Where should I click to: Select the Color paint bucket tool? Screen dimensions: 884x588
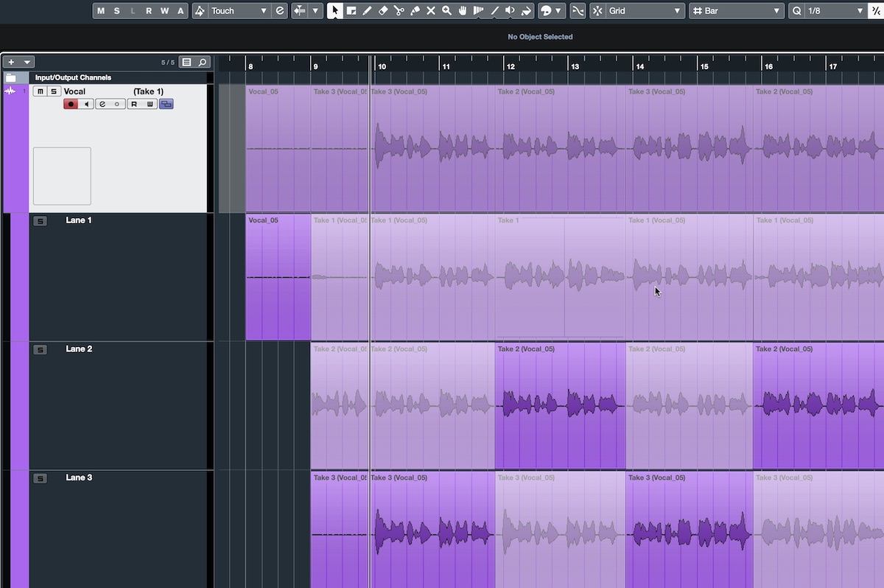(526, 11)
